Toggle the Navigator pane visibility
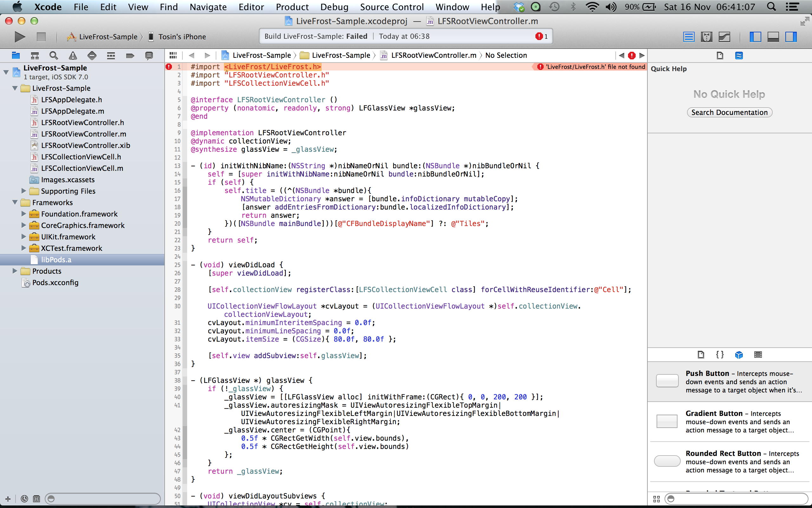This screenshot has height=508, width=812. [x=755, y=37]
